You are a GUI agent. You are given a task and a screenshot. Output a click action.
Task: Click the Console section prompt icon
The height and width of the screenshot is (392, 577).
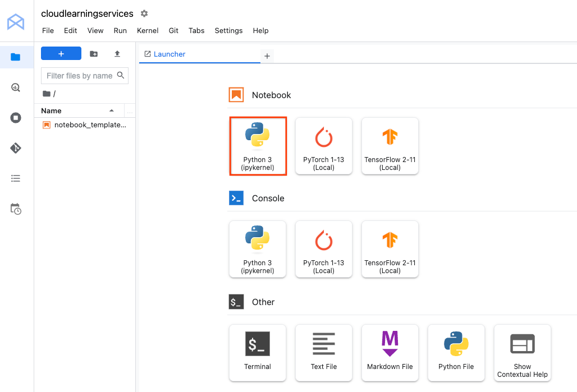point(236,198)
